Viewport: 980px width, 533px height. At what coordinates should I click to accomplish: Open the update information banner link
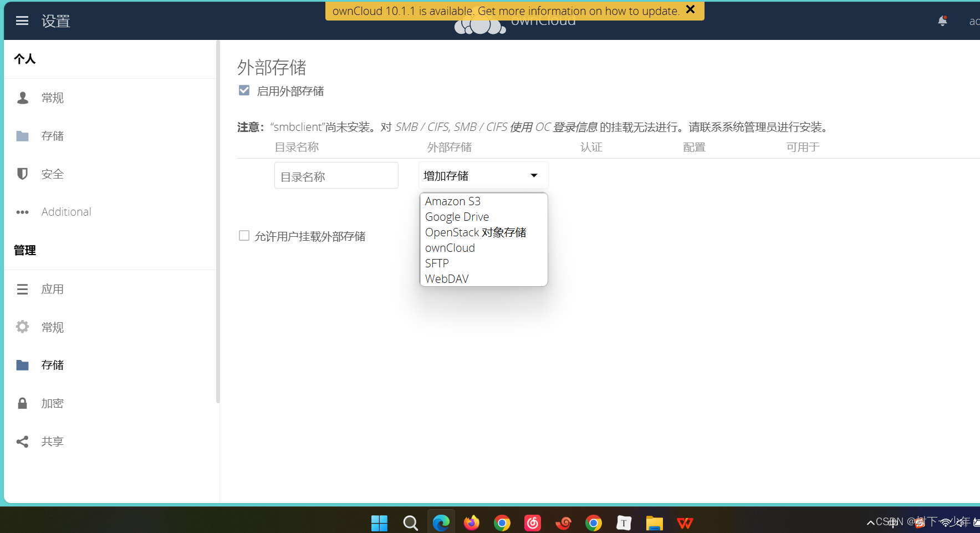(506, 11)
